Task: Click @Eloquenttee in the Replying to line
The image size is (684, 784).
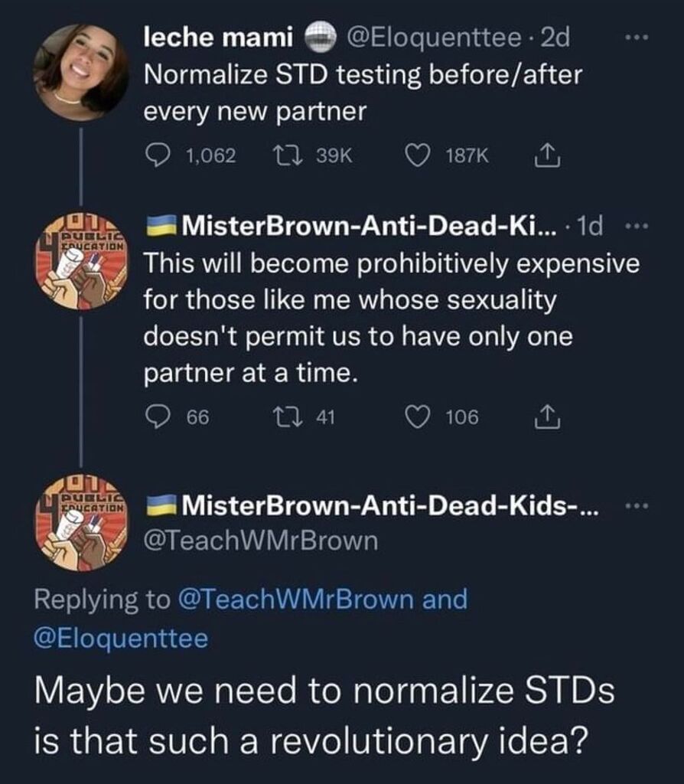Action: (121, 639)
